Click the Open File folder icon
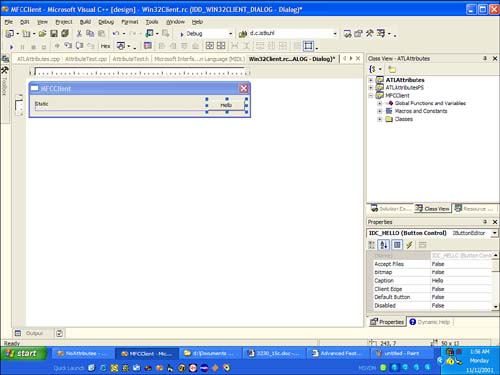The image size is (500, 375). [x=42, y=34]
